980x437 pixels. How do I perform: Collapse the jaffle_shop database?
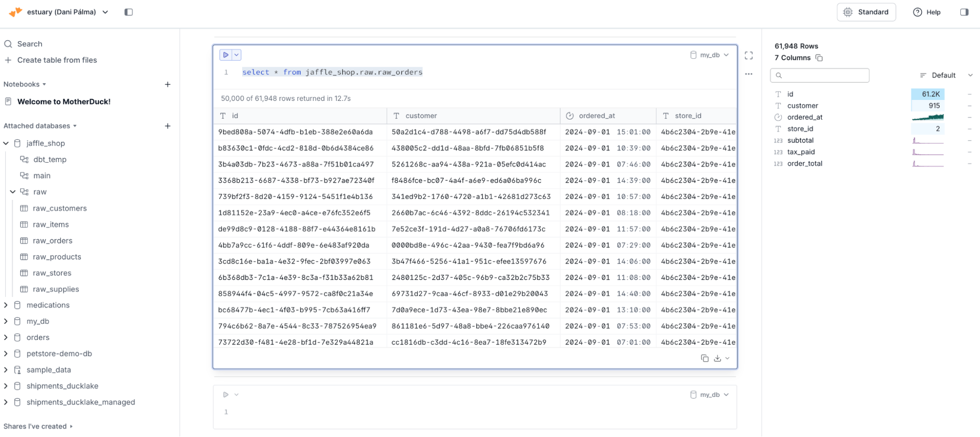[x=6, y=143]
